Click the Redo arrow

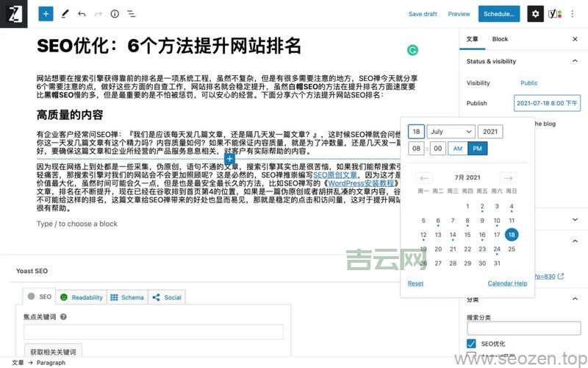pos(98,14)
